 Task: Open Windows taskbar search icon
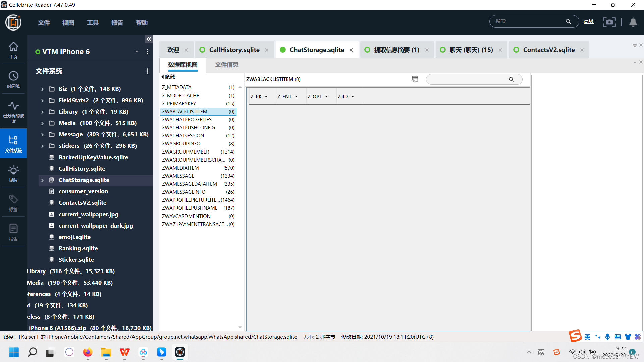32,352
